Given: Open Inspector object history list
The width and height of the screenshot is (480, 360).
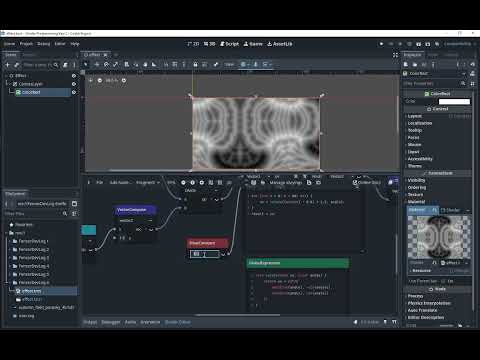Looking at the screenshot, I should (472, 64).
